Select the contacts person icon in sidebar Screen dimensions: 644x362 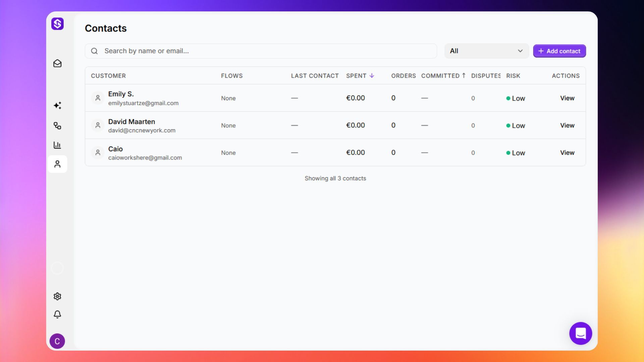57,164
